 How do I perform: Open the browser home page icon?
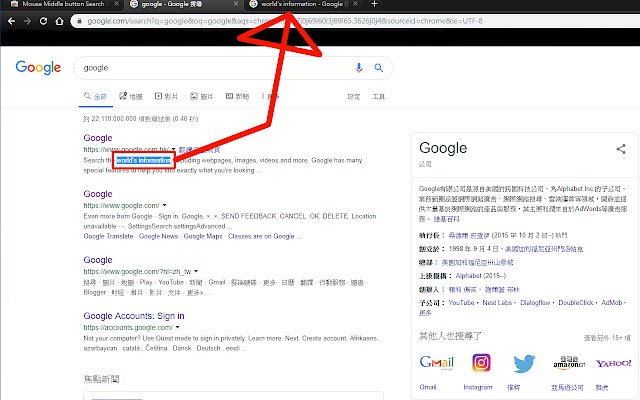coord(60,21)
